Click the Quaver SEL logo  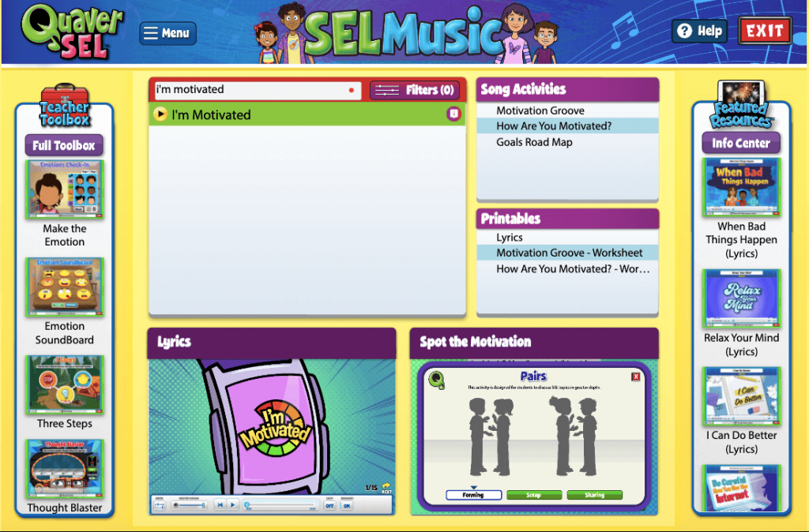[x=72, y=32]
